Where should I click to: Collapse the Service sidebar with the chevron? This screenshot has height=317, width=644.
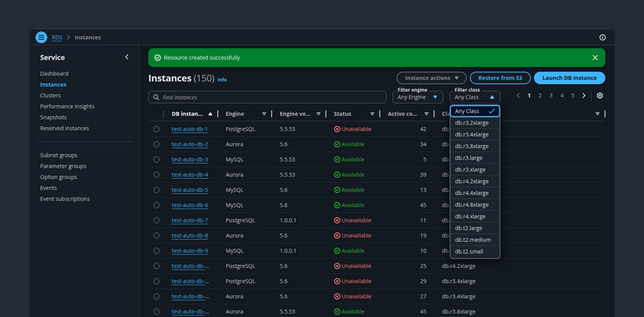coord(126,57)
